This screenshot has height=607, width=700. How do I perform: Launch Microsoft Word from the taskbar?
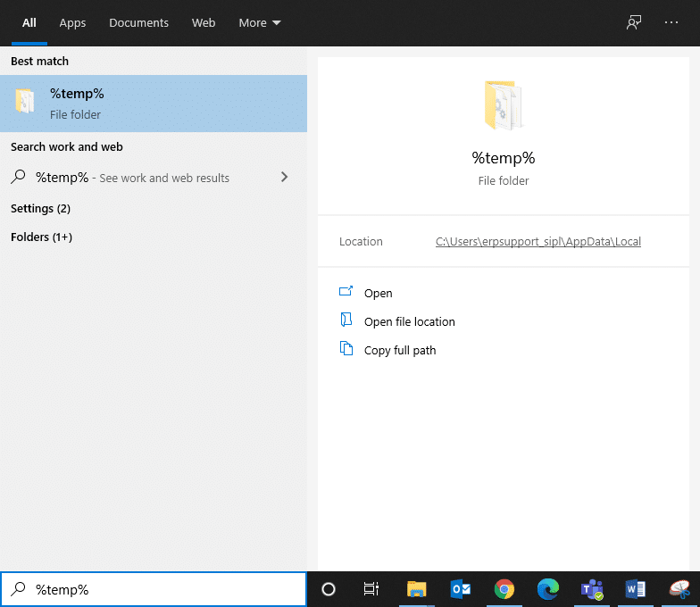[x=635, y=589]
